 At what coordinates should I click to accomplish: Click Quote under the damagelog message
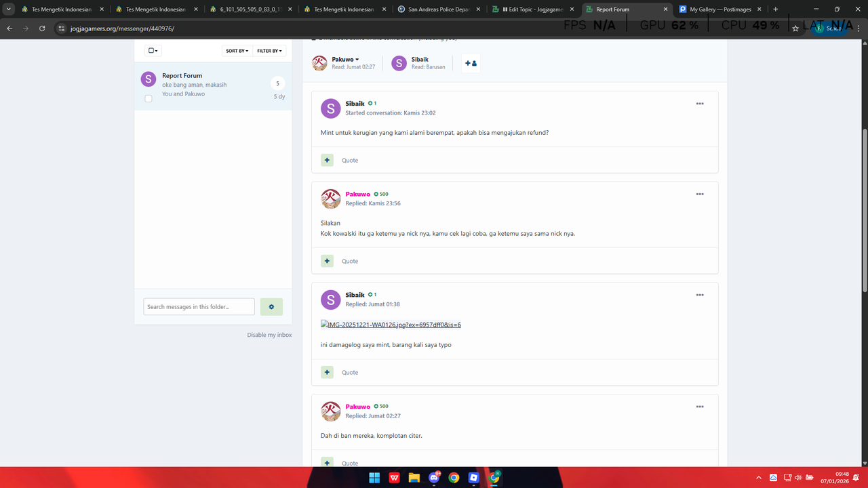coord(350,373)
